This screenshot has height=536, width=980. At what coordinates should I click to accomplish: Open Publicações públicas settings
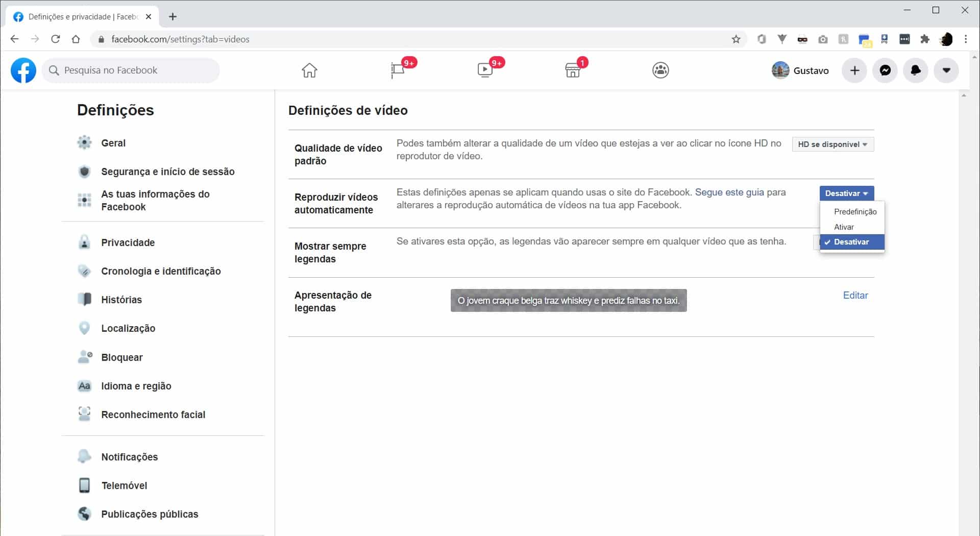pos(150,514)
